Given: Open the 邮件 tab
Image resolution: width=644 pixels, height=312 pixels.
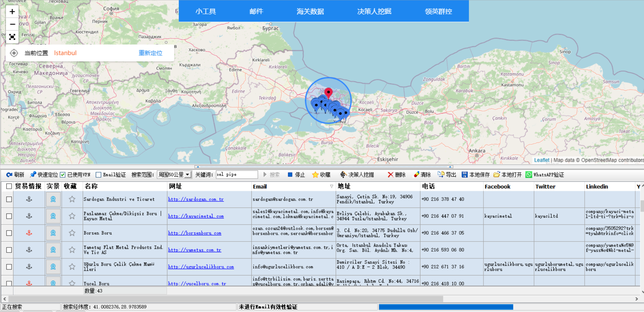Looking at the screenshot, I should [x=256, y=11].
